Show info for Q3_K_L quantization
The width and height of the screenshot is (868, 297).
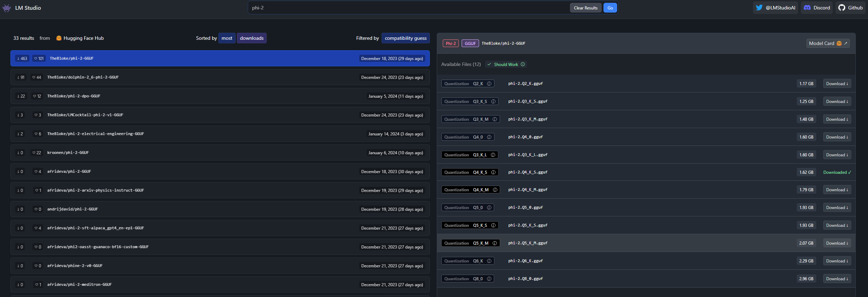[x=493, y=155]
